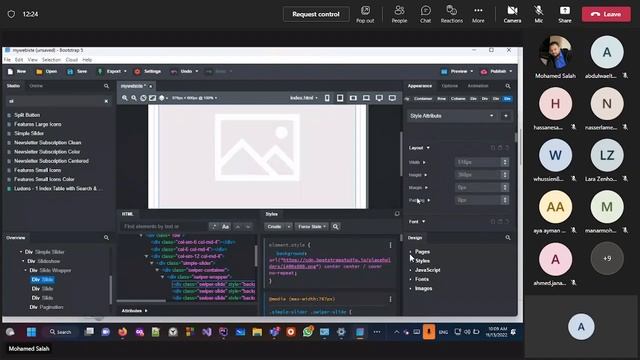Select the extra small phone viewport icon

[x=327, y=98]
